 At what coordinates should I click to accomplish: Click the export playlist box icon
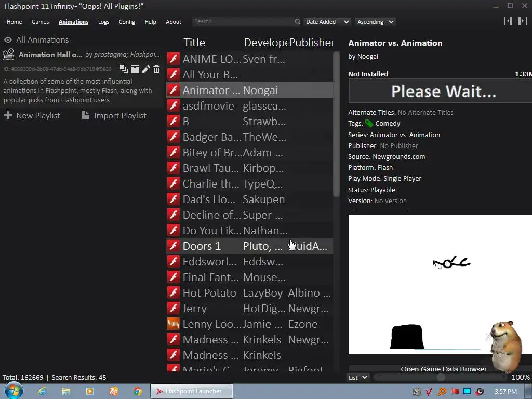tap(135, 69)
